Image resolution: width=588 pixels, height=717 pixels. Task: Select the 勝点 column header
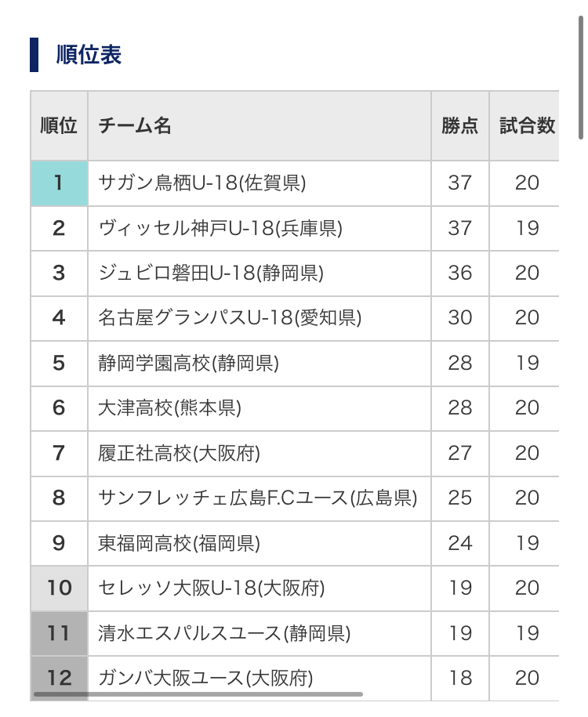[460, 125]
